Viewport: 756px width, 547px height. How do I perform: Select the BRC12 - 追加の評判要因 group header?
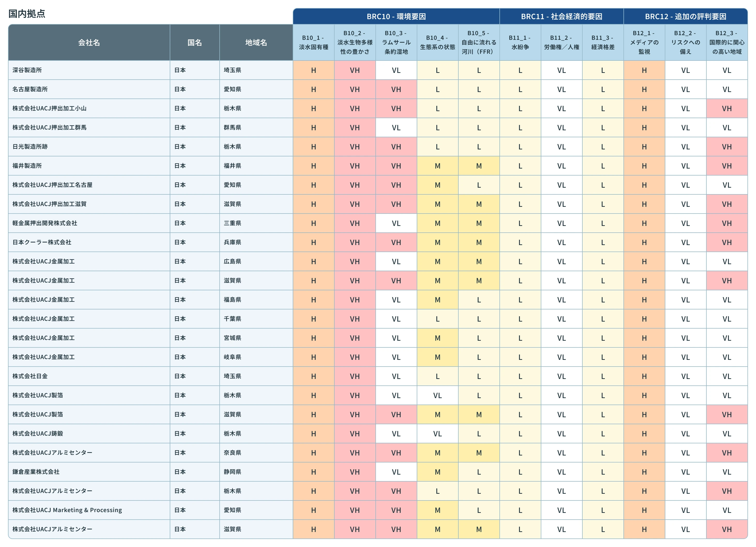[686, 16]
